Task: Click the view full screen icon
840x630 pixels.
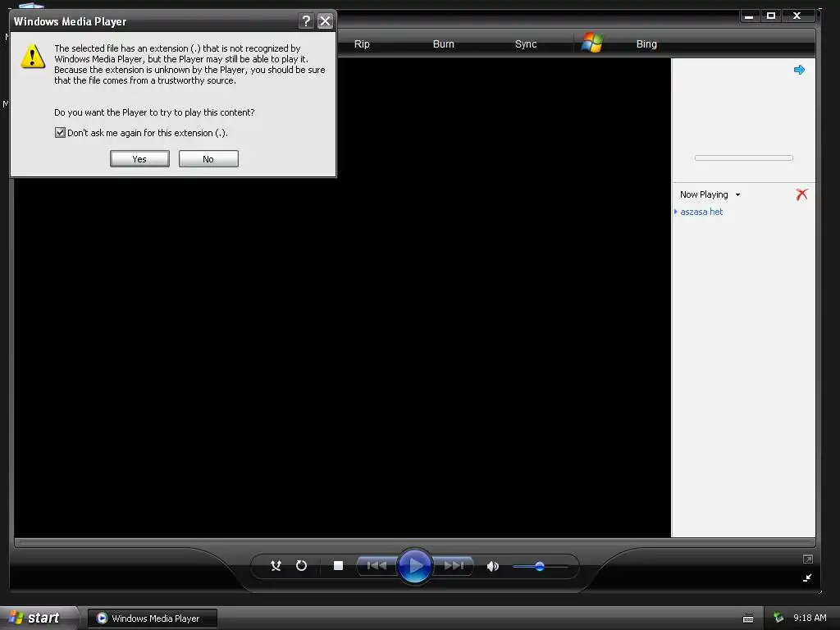Action: pyautogui.click(x=808, y=559)
